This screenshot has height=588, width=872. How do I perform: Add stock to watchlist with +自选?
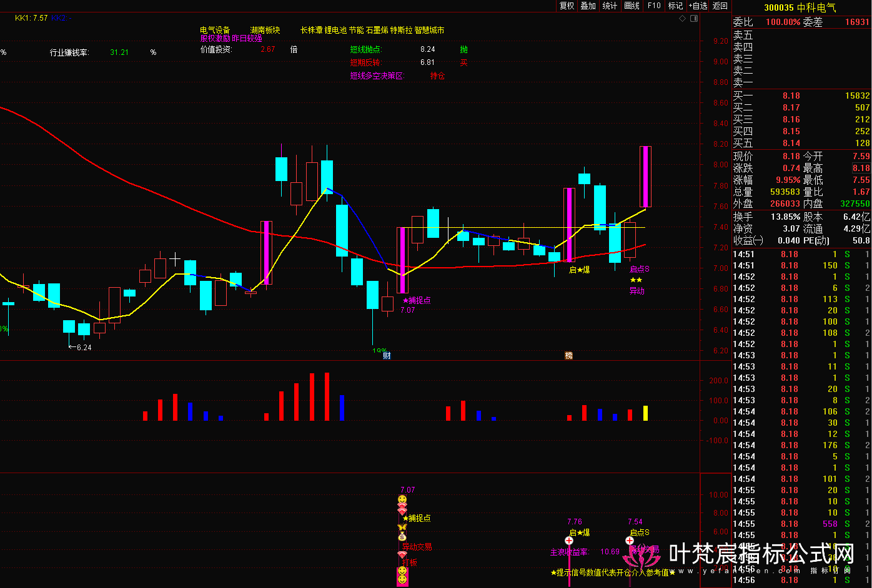click(x=698, y=6)
